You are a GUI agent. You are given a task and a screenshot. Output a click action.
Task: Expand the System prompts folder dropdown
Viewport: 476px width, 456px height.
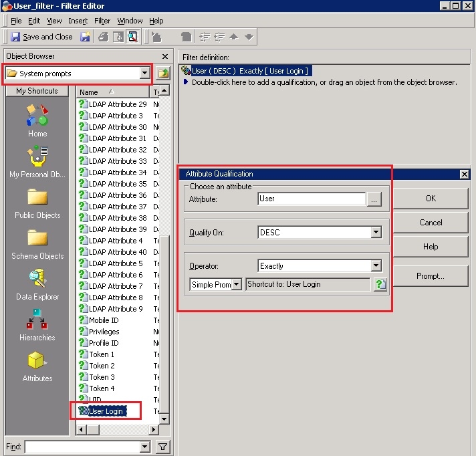pyautogui.click(x=145, y=73)
